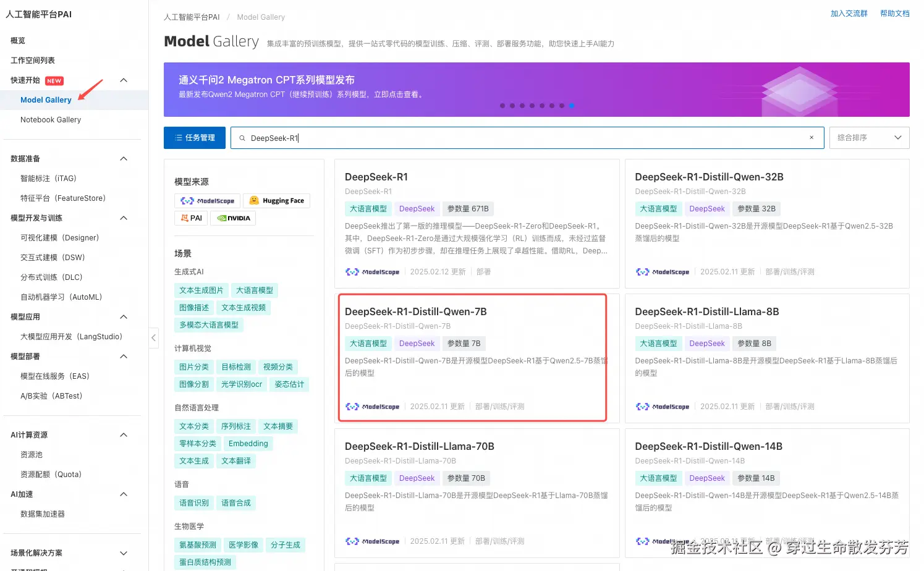Image resolution: width=924 pixels, height=571 pixels.
Task: Filter by ModelScope model source
Action: (208, 201)
